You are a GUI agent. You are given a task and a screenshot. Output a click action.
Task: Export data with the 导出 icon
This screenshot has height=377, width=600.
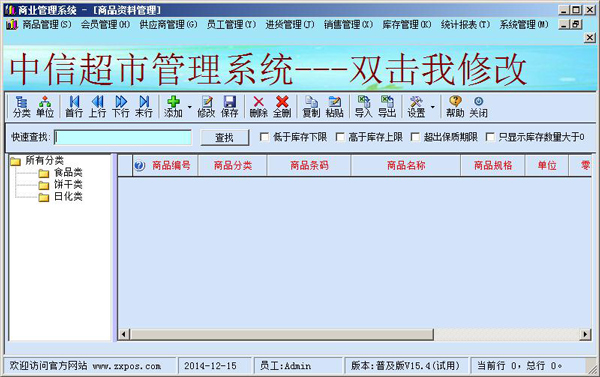pos(387,106)
